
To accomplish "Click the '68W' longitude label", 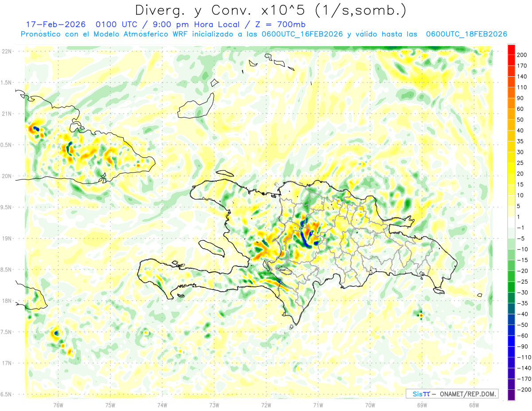I will [474, 405].
